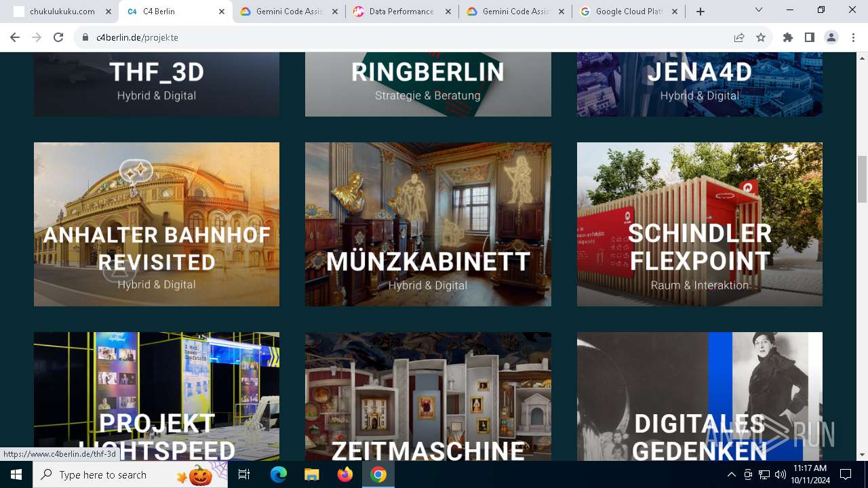
Task: Switch to the Data Performance tab
Action: point(401,12)
